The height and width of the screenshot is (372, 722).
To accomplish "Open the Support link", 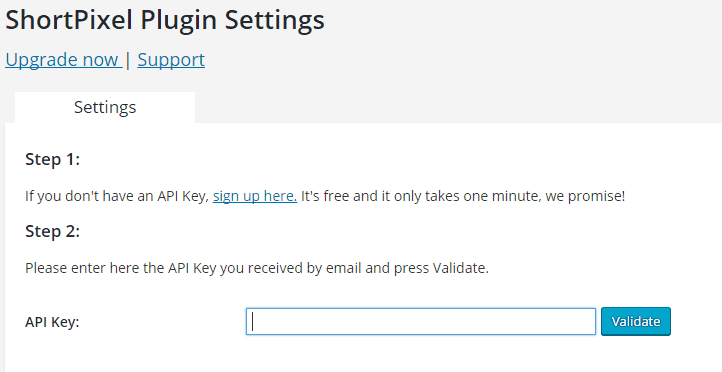I will click(171, 60).
